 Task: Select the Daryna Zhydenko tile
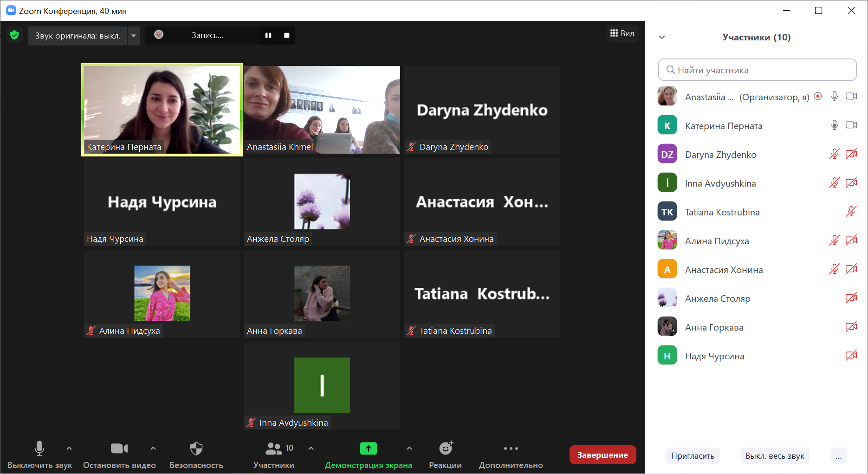click(482, 110)
